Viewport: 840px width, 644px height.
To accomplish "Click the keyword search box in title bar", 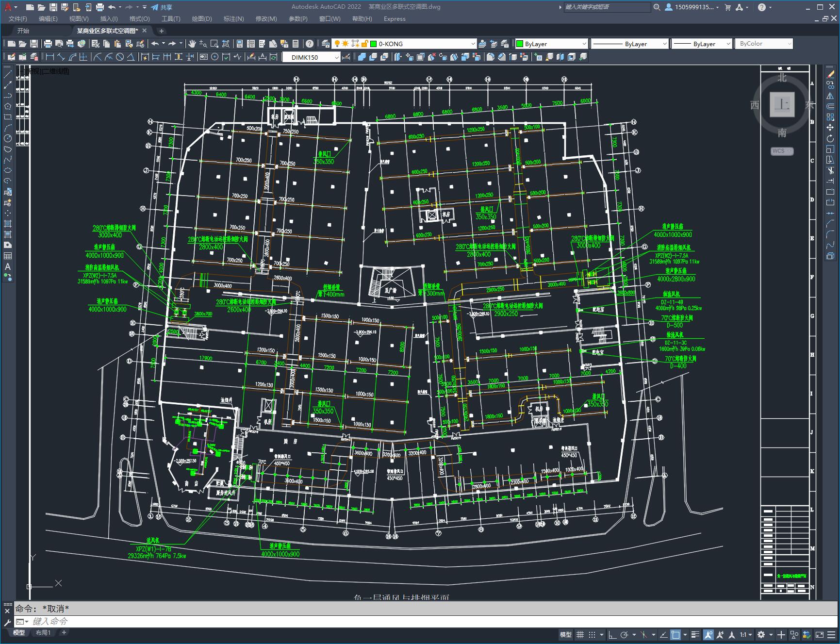I will pos(607,7).
